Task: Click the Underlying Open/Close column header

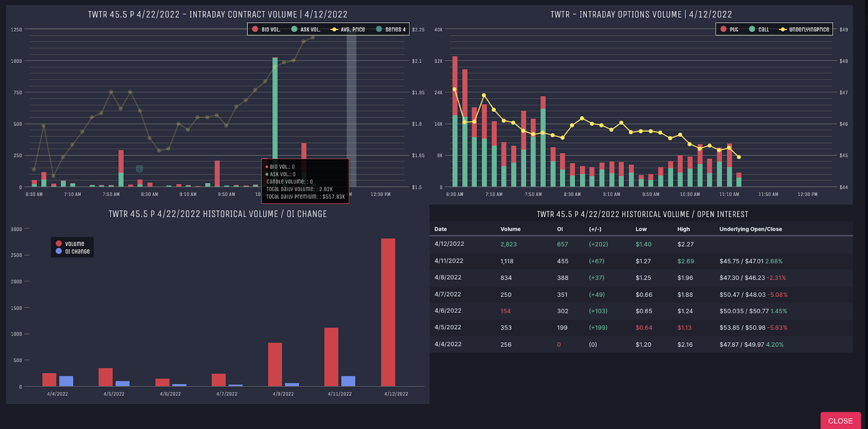Action: pos(751,229)
